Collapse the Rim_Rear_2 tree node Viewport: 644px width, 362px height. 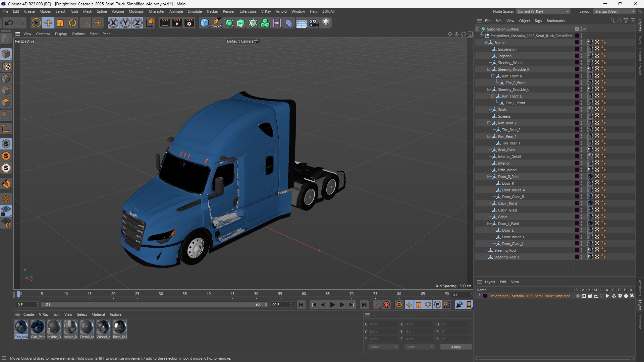[489, 123]
